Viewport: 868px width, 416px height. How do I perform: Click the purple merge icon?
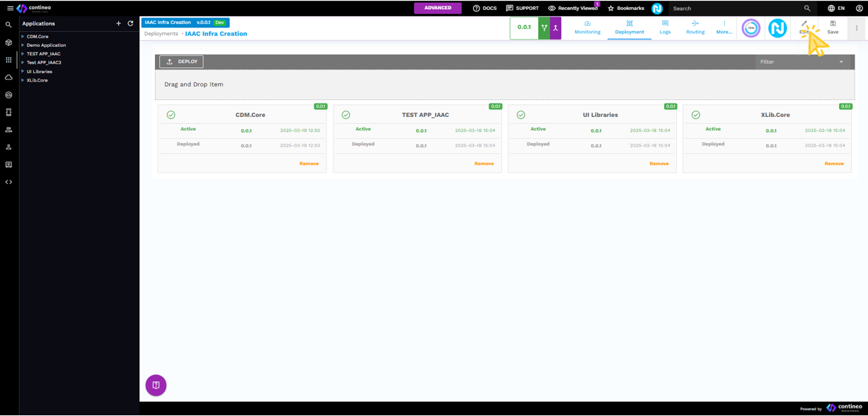[556, 28]
